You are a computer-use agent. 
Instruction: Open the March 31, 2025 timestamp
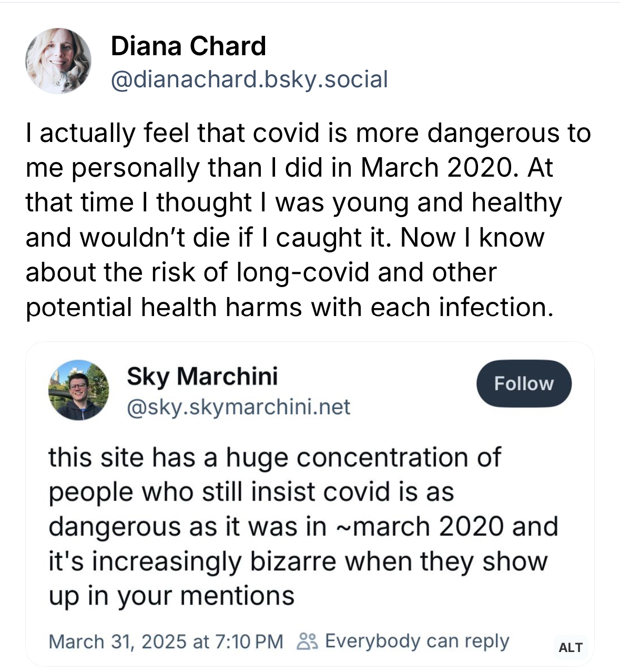tap(166, 642)
